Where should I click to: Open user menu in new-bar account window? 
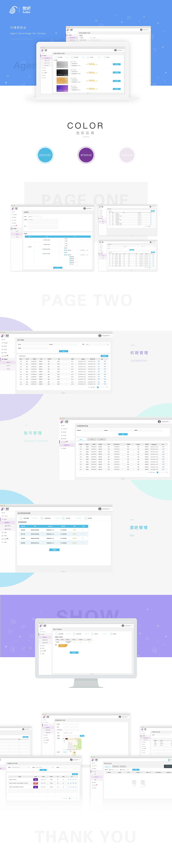click(124, 717)
